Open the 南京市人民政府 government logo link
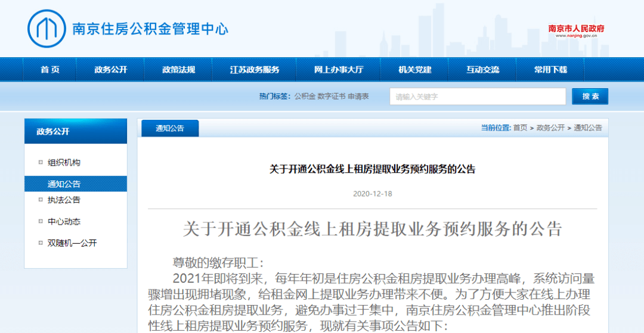Viewport: 644px width, 333px height. coord(576,31)
